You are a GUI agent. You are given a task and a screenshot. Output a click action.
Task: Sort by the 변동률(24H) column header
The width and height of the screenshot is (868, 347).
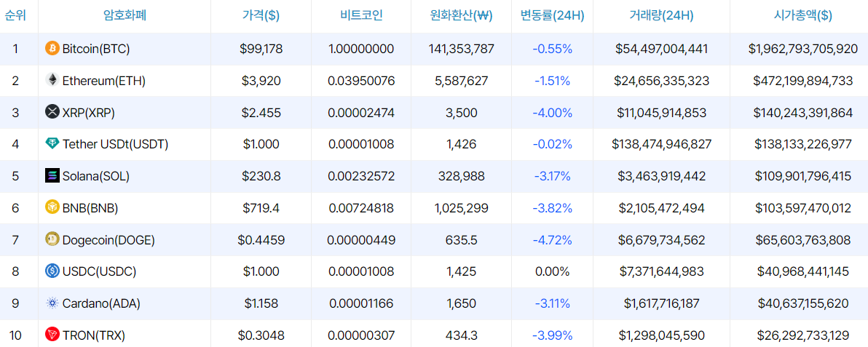pos(552,15)
